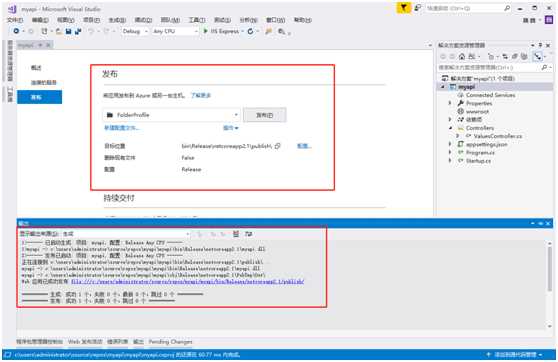Open the 生成(B) menu
558x362 pixels.
tap(117, 20)
